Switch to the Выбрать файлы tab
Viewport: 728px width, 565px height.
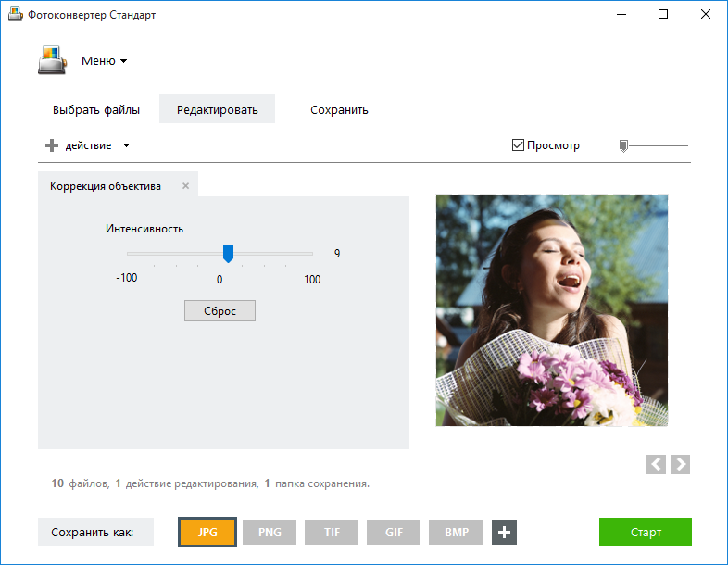[x=96, y=110]
